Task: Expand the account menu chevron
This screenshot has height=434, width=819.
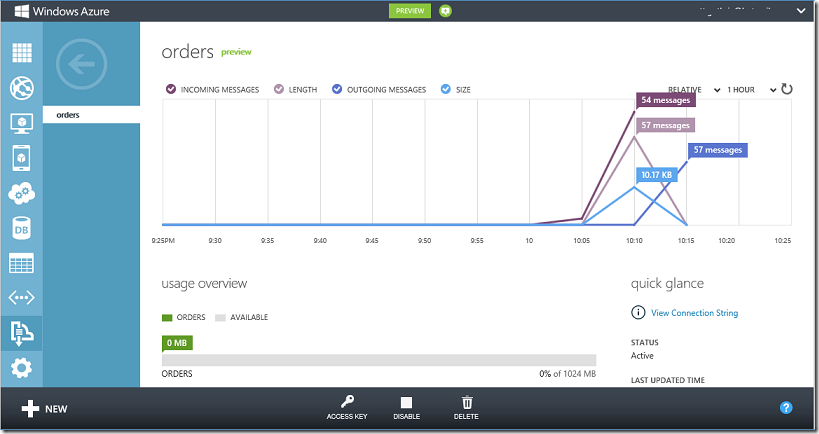Action: [x=801, y=11]
